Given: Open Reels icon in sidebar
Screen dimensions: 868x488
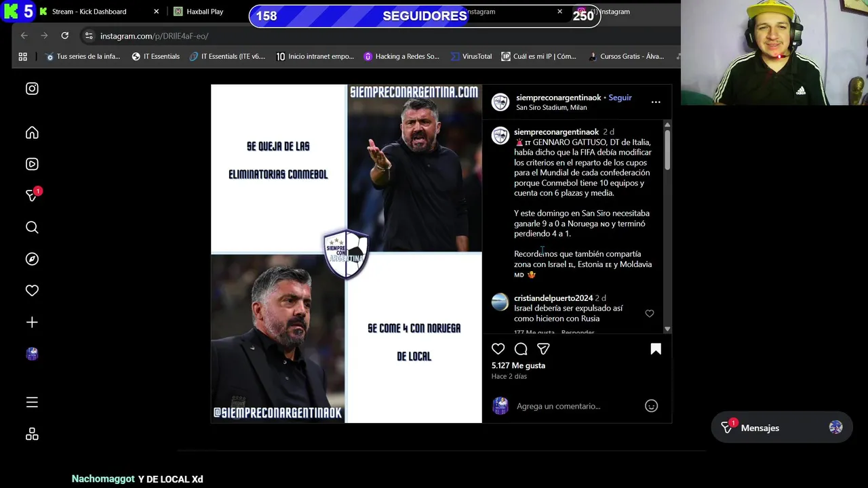Looking at the screenshot, I should [32, 164].
